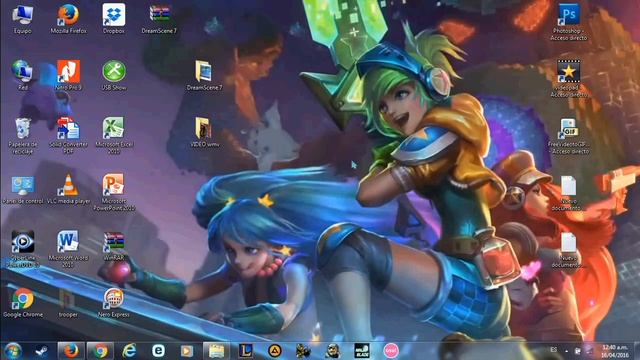This screenshot has width=640, height=360.
Task: Open the Windows Start menu orb
Action: click(x=13, y=351)
